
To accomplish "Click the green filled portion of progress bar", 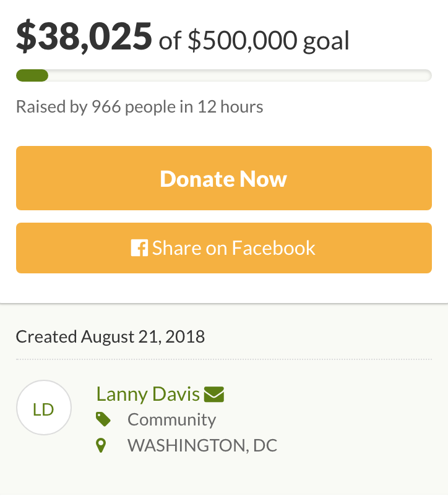I will pos(32,75).
